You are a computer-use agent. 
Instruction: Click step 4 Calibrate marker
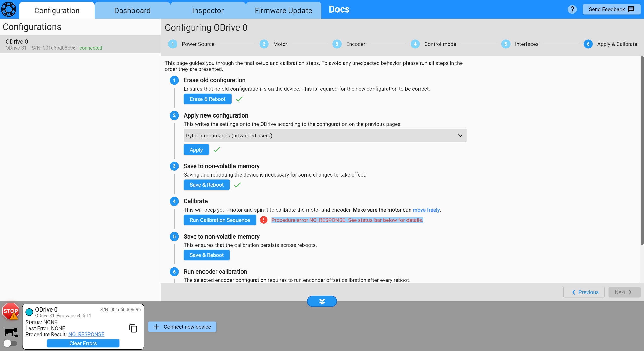point(174,201)
